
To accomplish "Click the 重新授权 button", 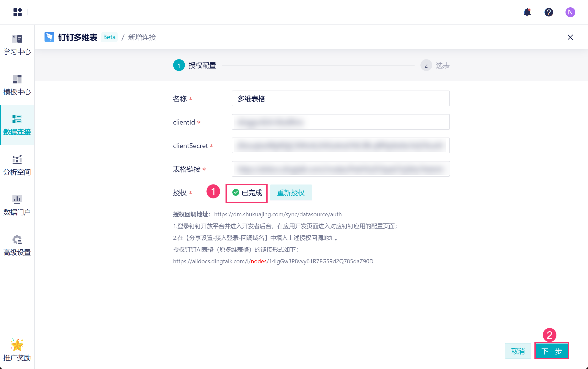I will (291, 193).
